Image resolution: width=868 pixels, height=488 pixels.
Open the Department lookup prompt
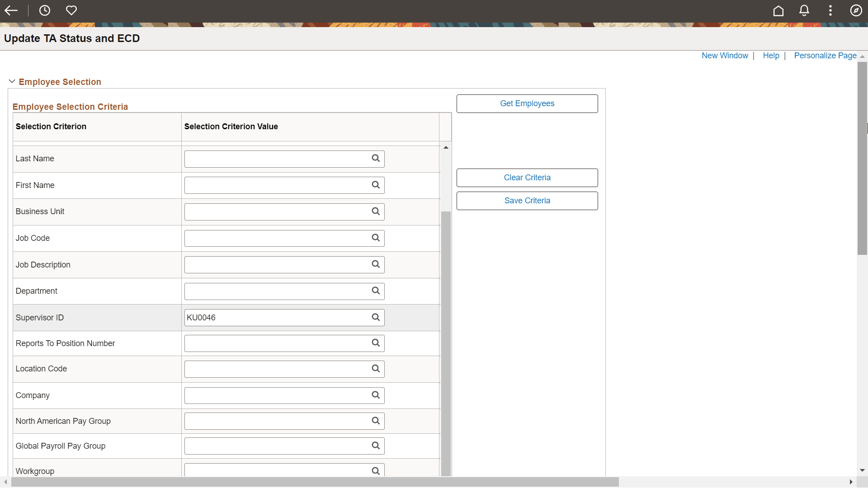tap(376, 291)
